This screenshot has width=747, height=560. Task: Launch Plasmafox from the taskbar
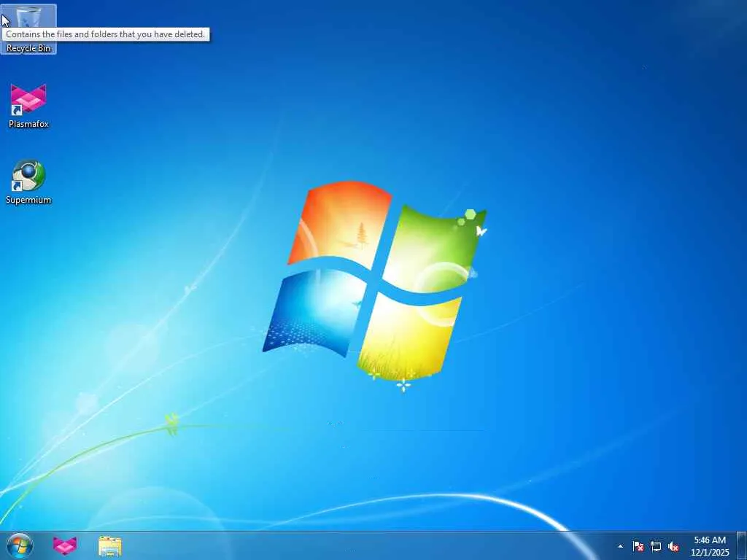[x=65, y=546]
